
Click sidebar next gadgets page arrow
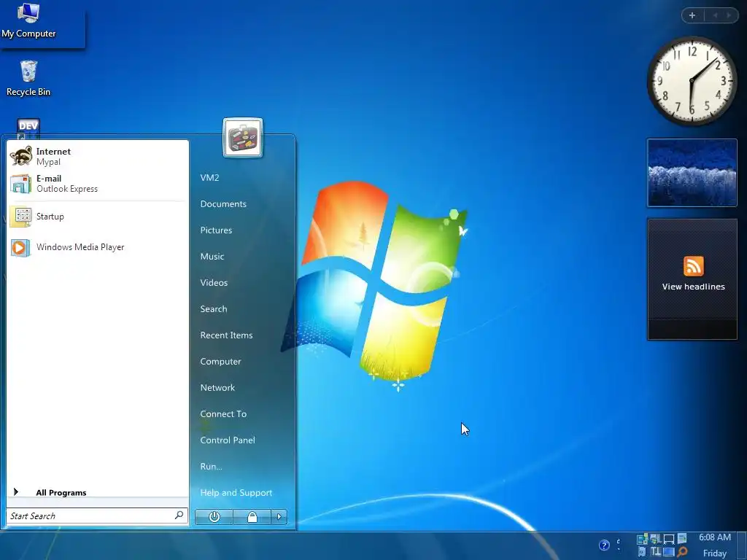[729, 15]
